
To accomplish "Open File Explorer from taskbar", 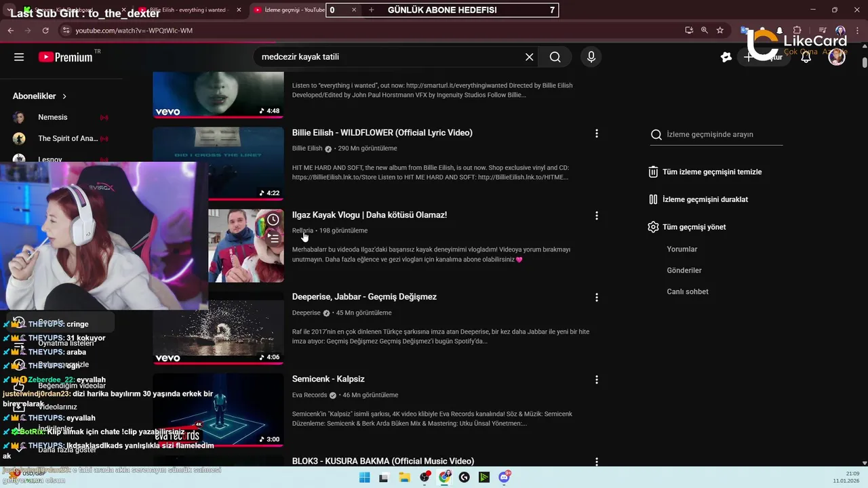I will 404,477.
